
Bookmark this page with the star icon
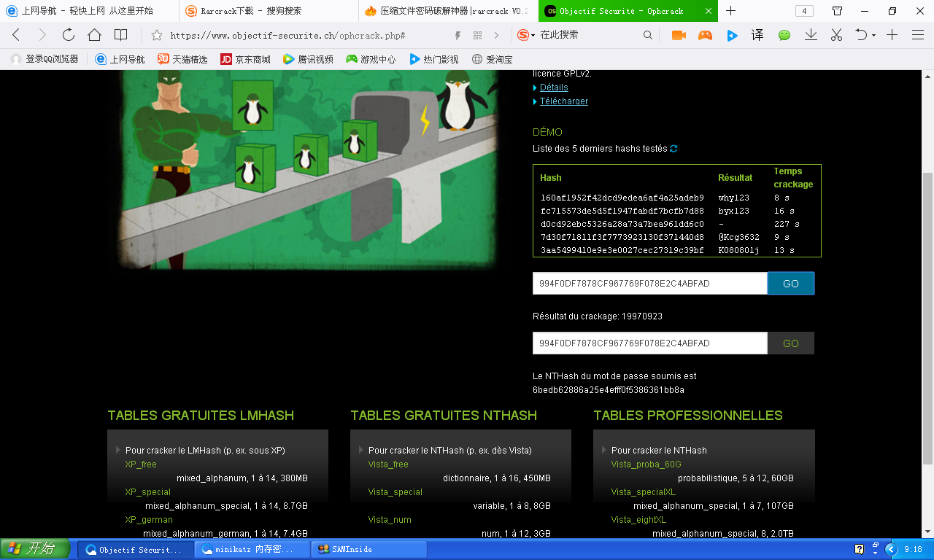click(x=156, y=35)
